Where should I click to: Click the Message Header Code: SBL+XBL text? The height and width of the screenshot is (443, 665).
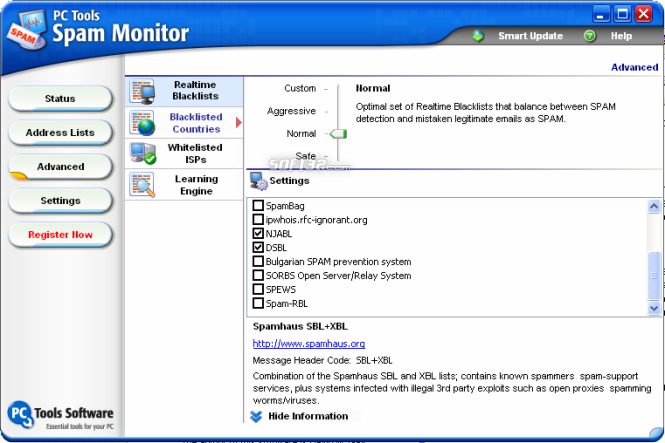click(322, 360)
